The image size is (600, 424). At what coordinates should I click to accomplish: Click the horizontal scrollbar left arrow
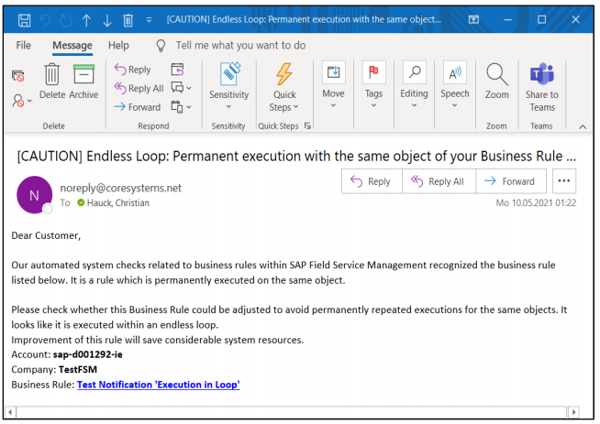10,412
